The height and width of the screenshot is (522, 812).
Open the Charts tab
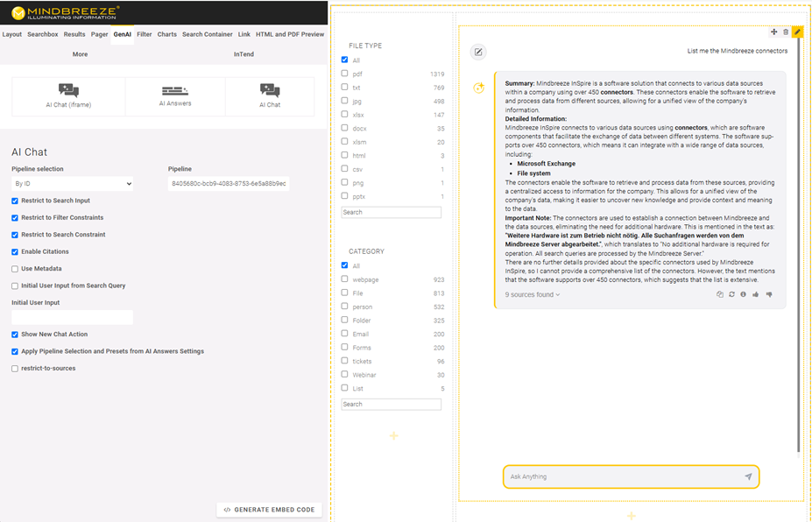pos(166,35)
